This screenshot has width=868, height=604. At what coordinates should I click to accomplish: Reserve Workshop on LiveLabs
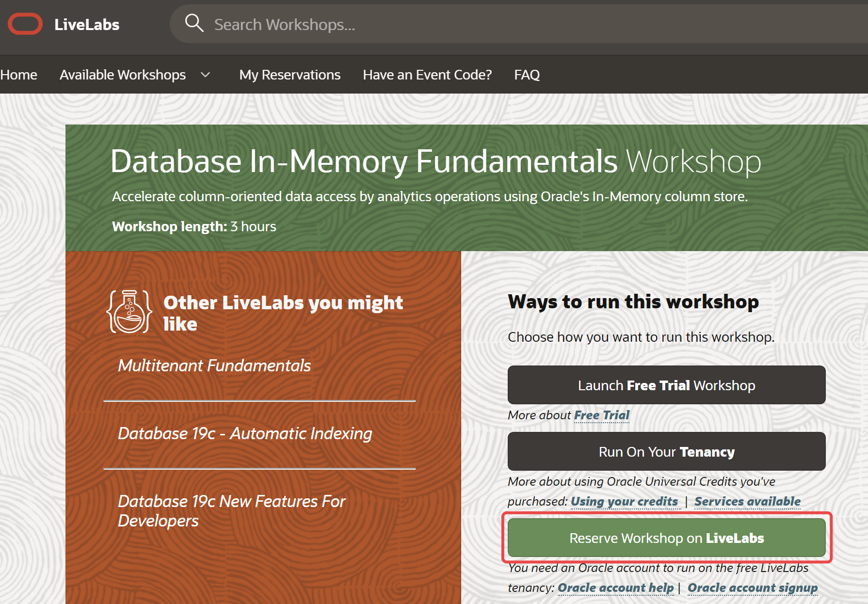pyautogui.click(x=666, y=538)
